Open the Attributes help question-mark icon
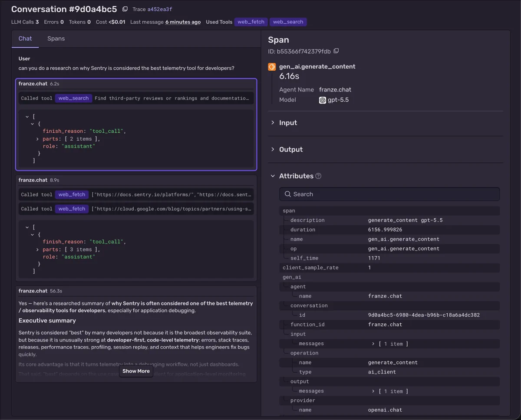The height and width of the screenshot is (420, 521). [x=318, y=176]
